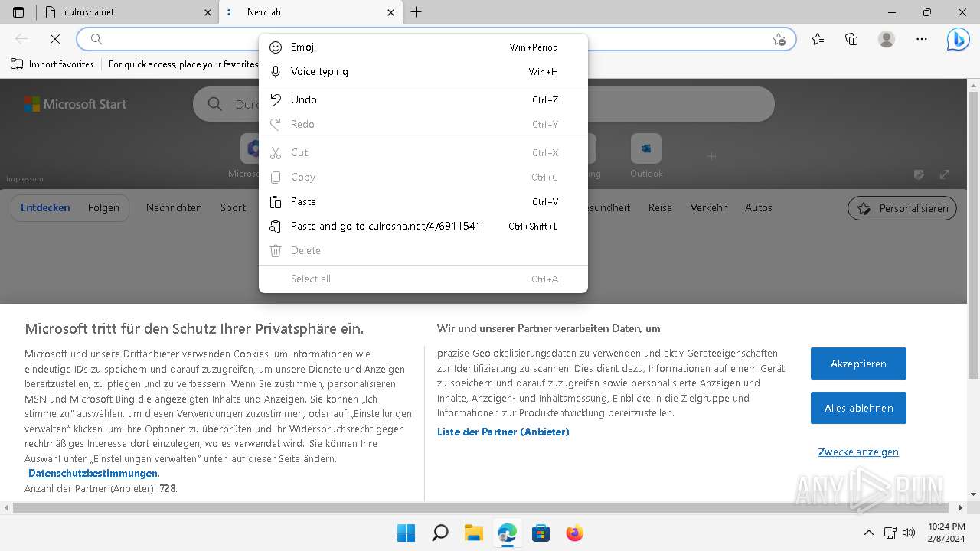Open the Zwecke anzeigen link
Screen dimensions: 980x551
coord(858,452)
